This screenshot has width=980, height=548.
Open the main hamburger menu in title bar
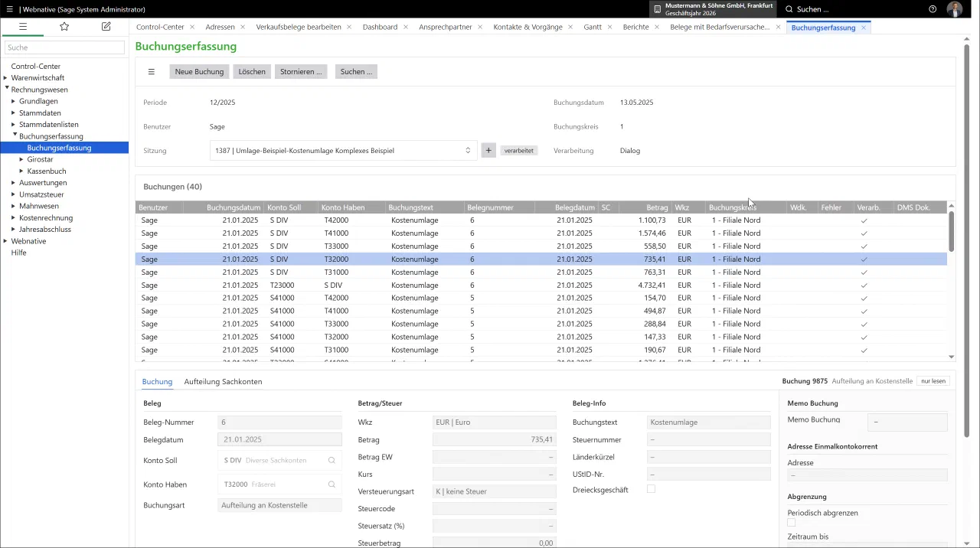pos(9,9)
